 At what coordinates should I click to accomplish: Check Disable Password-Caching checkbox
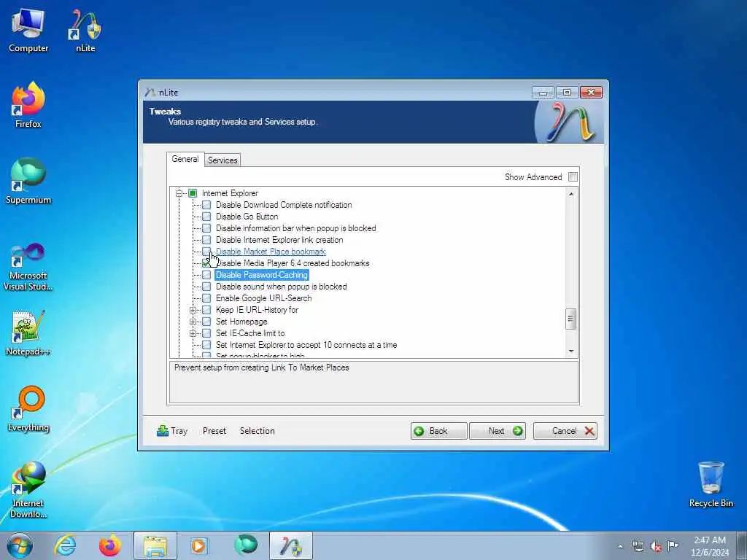click(206, 275)
